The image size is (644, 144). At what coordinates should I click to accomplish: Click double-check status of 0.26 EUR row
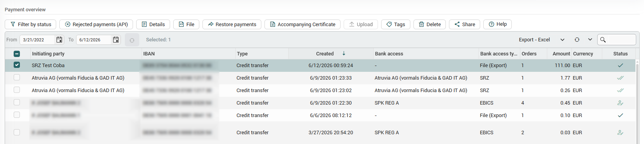pyautogui.click(x=620, y=90)
